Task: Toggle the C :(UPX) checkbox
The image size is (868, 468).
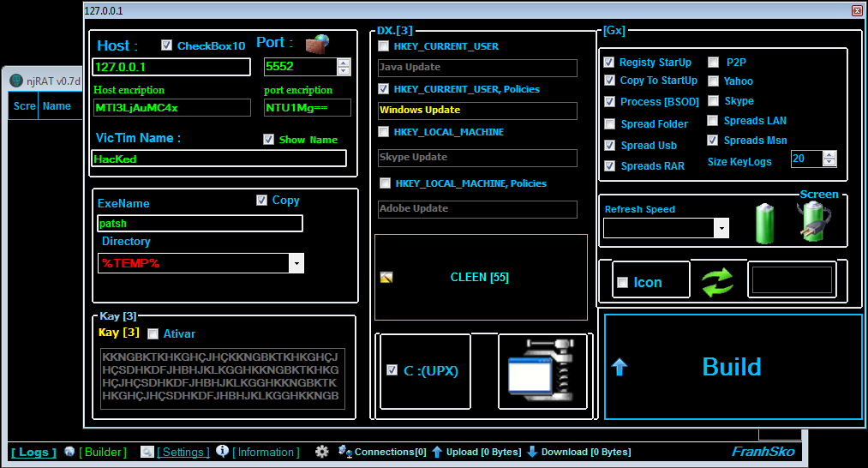Action: 392,370
